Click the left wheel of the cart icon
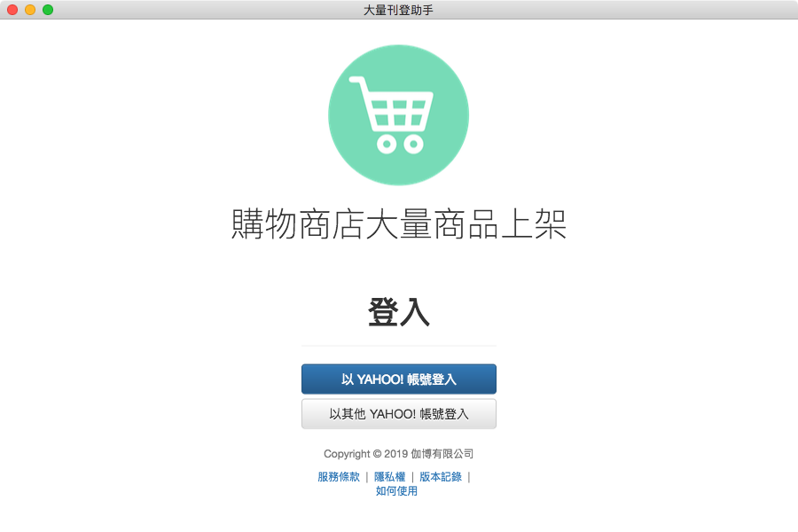This screenshot has width=798, height=532. click(387, 144)
